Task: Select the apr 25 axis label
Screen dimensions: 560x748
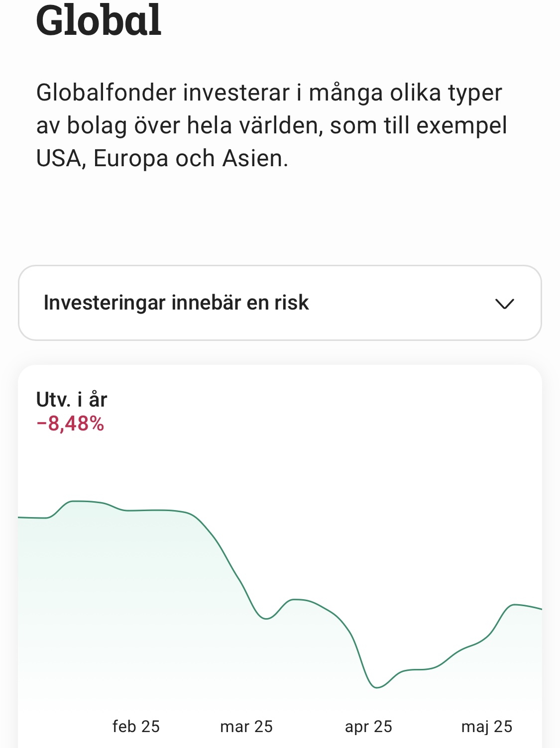Action: click(x=368, y=727)
